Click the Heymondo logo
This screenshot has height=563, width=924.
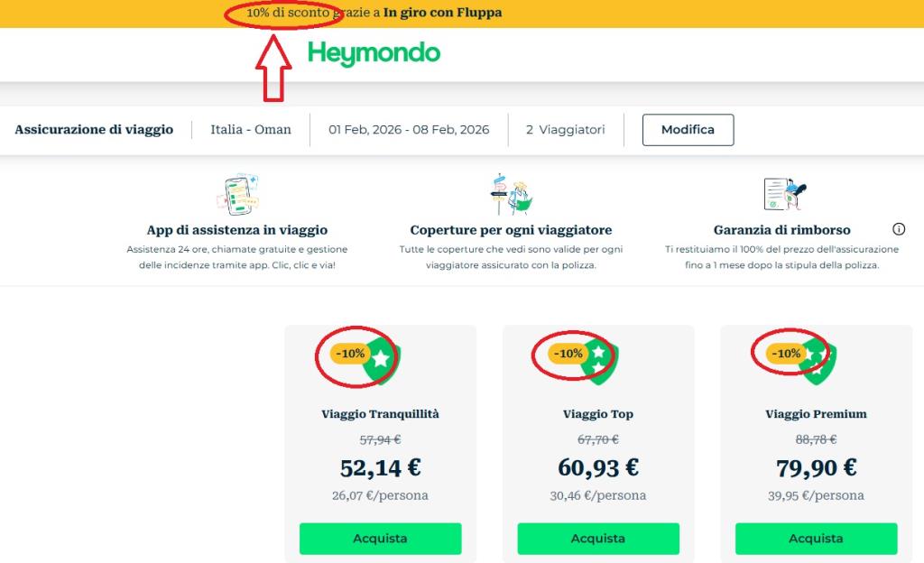pyautogui.click(x=374, y=54)
